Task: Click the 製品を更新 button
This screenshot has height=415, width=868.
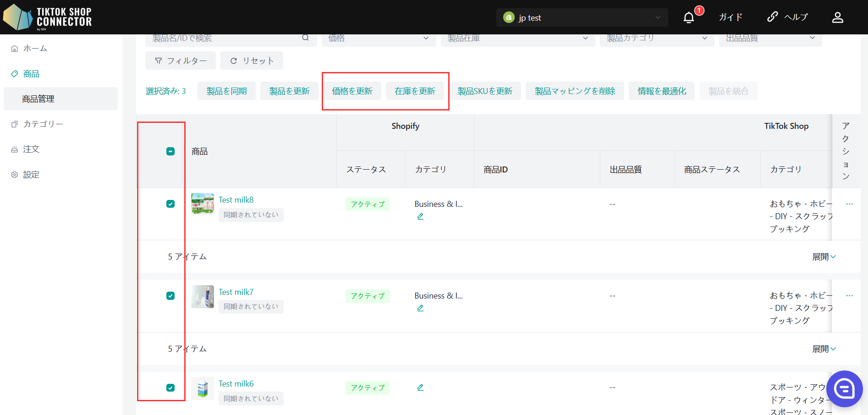Action: (x=289, y=91)
